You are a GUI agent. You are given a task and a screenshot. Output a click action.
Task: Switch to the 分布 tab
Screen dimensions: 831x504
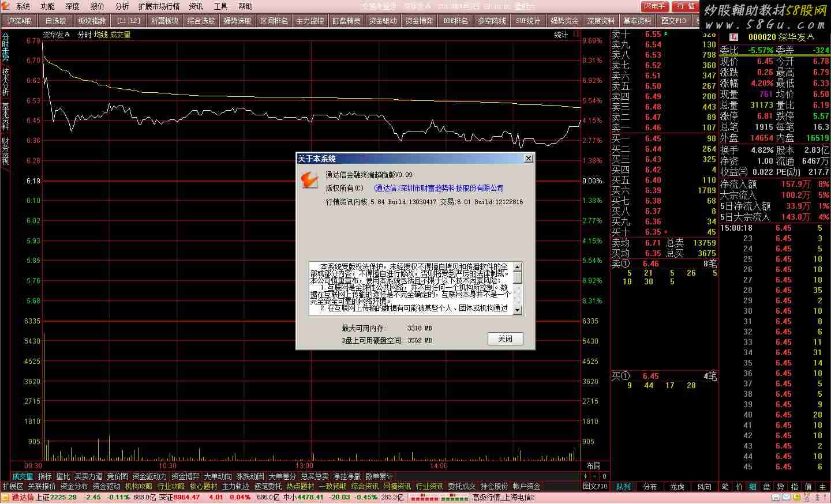coord(650,487)
